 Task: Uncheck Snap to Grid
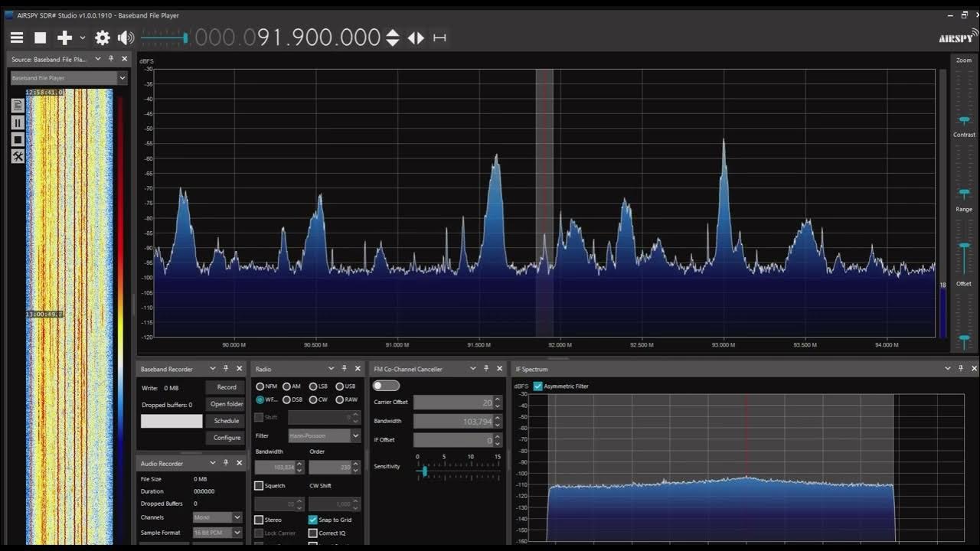pyautogui.click(x=312, y=520)
